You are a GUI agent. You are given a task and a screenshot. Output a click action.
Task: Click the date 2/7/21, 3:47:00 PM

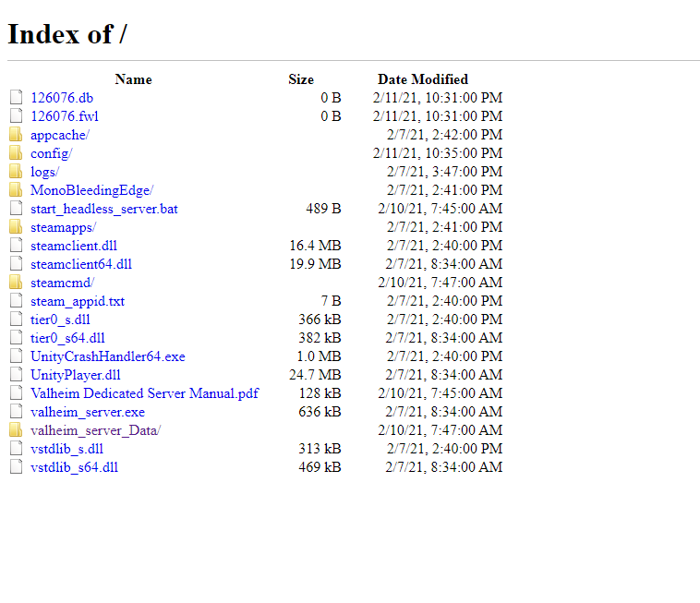coord(444,172)
